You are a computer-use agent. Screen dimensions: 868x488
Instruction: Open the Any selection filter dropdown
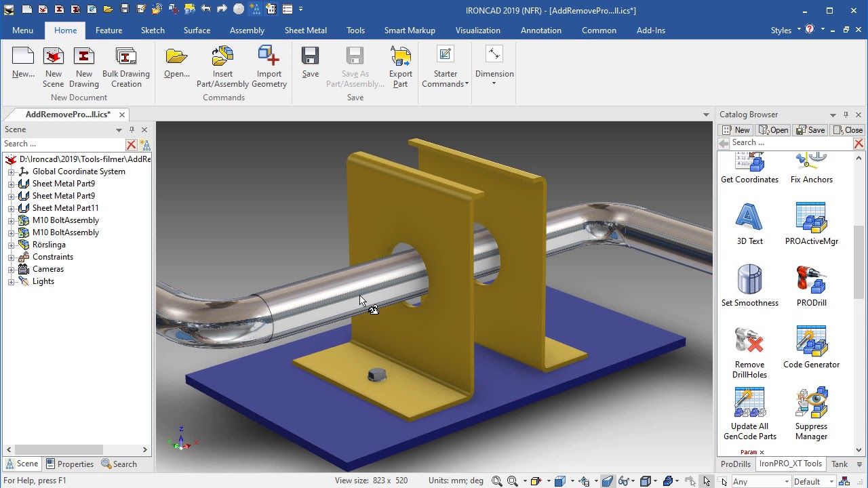787,482
